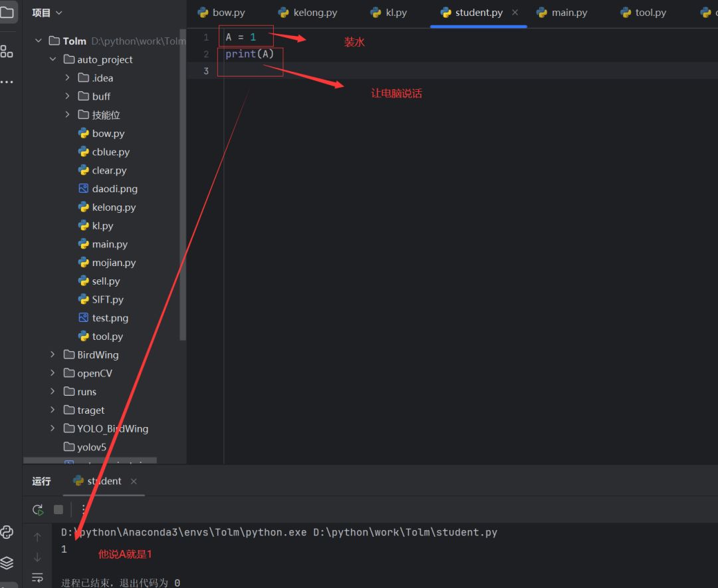718x588 pixels.
Task: Jump down the run output stack
Action: (37, 557)
